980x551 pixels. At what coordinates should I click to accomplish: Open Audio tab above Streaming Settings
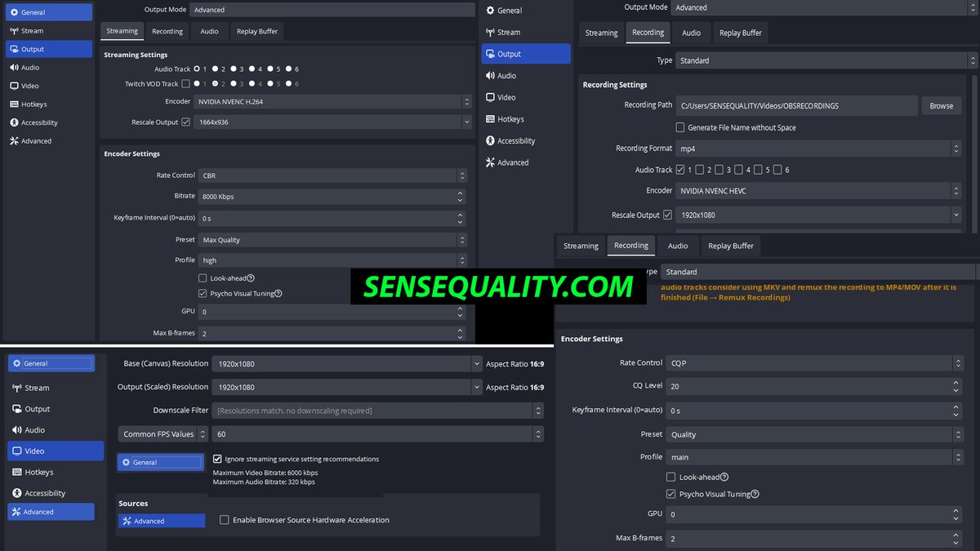pos(210,31)
